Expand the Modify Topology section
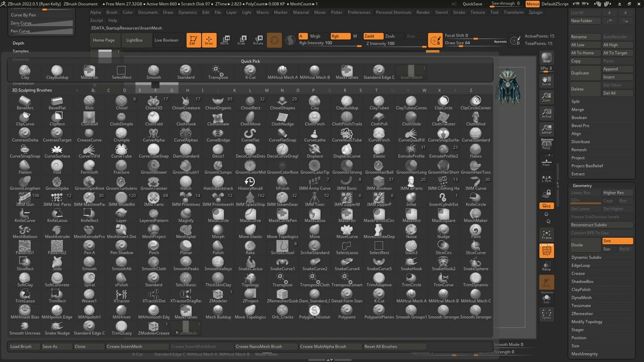 pyautogui.click(x=587, y=322)
